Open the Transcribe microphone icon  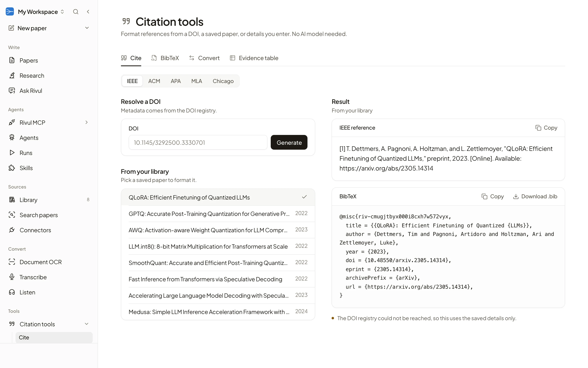click(12, 277)
